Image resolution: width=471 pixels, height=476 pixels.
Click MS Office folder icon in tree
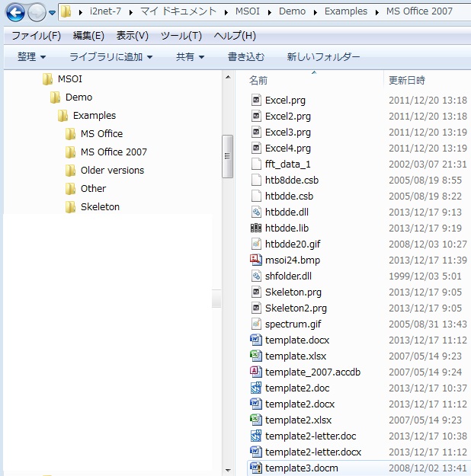coord(71,134)
